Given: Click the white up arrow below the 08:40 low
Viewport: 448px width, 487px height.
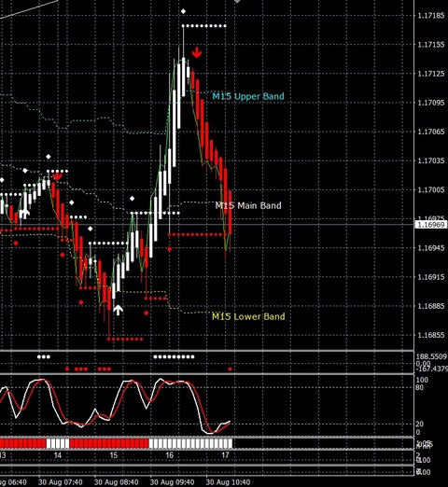Looking at the screenshot, I should (118, 310).
